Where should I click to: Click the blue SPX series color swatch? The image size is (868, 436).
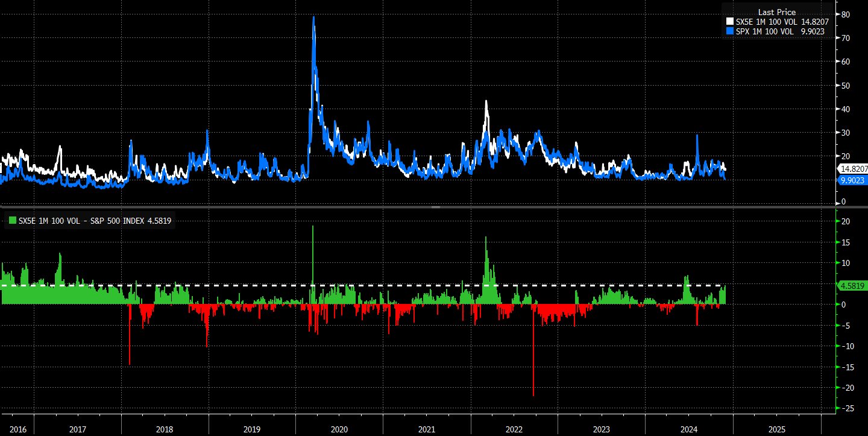point(731,31)
